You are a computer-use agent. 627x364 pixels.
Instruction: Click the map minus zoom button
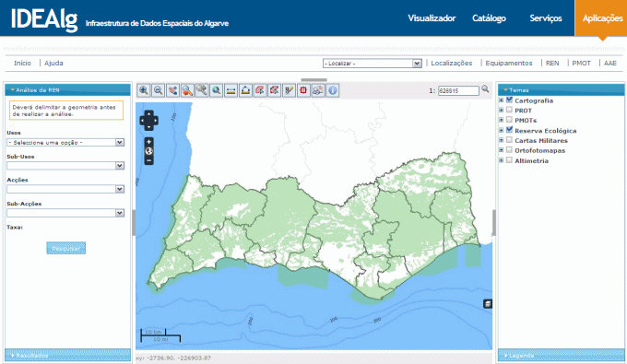click(x=148, y=160)
